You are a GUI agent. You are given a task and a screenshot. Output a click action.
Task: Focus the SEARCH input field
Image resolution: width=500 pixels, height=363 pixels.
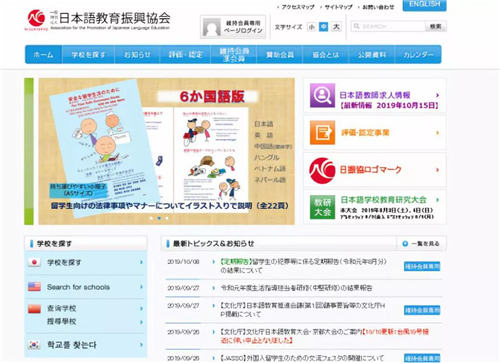point(388,26)
